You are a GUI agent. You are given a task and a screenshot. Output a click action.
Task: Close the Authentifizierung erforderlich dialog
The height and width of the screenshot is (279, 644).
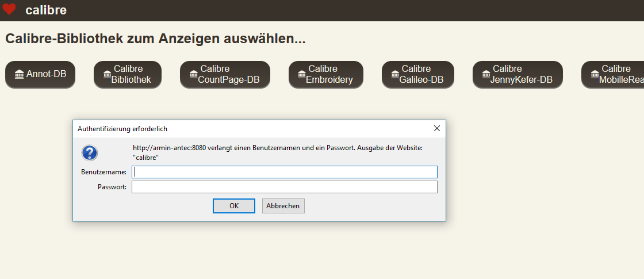click(437, 129)
